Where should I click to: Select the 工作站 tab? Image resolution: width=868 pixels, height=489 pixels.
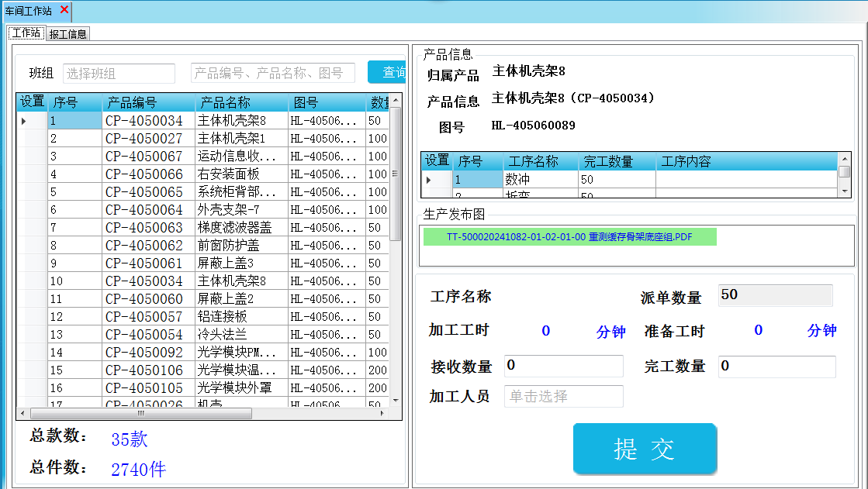tap(26, 33)
